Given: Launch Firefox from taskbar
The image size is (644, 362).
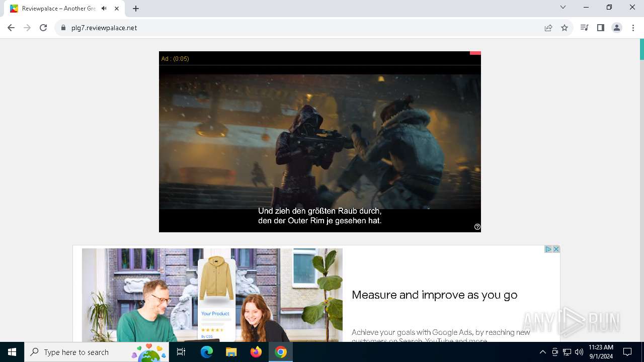Looking at the screenshot, I should click(x=256, y=352).
